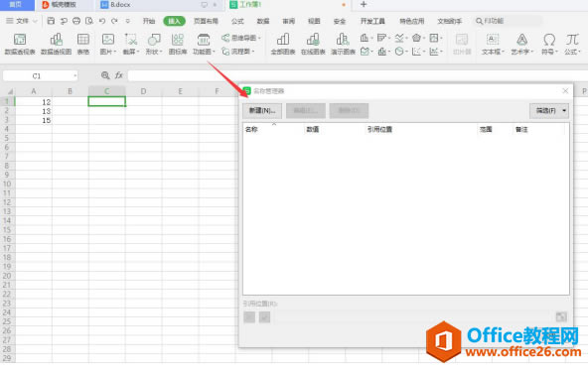The height and width of the screenshot is (369, 588).
Task: Select the 插入 Insert tab
Action: [x=175, y=21]
